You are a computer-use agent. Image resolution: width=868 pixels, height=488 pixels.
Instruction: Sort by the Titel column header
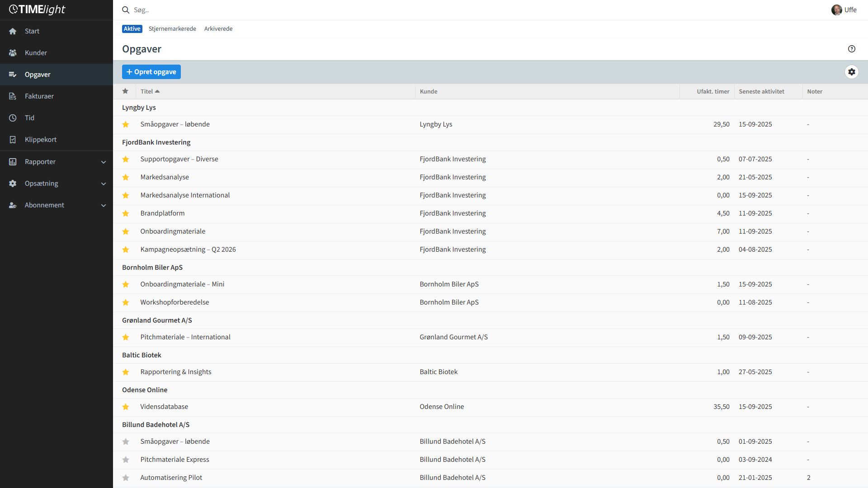click(147, 91)
